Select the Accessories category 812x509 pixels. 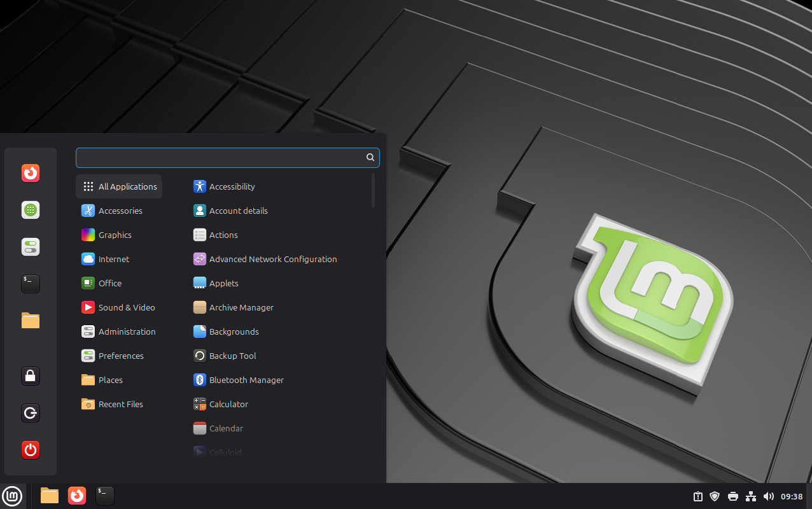[x=120, y=211]
